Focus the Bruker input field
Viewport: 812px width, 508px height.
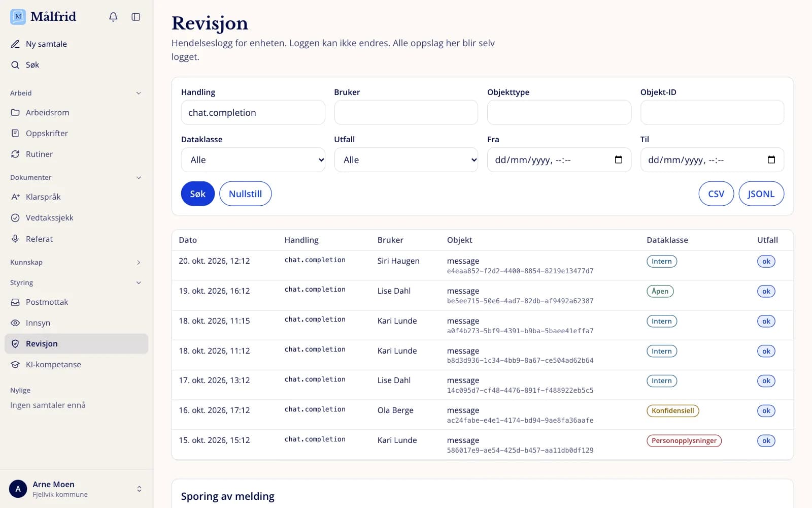[406, 112]
